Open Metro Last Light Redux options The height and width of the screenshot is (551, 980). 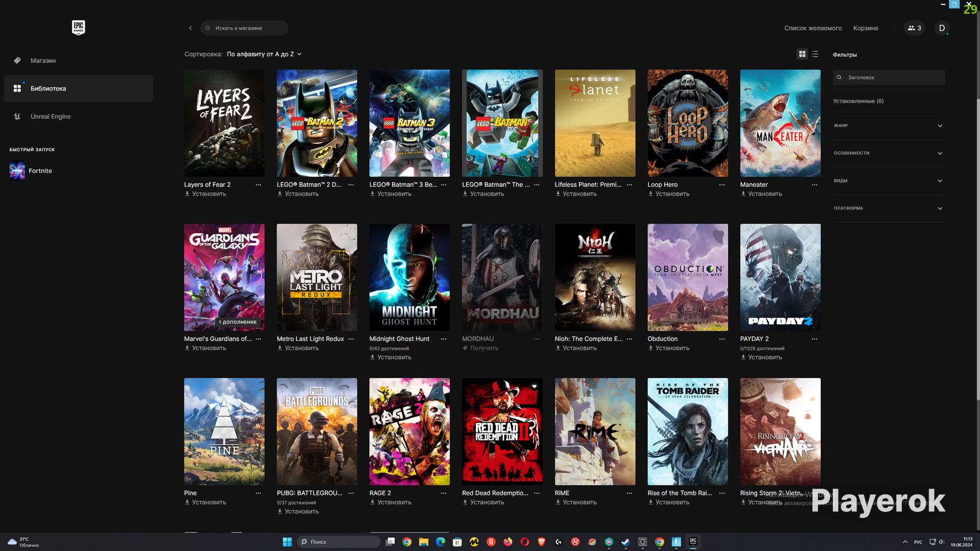pyautogui.click(x=351, y=339)
